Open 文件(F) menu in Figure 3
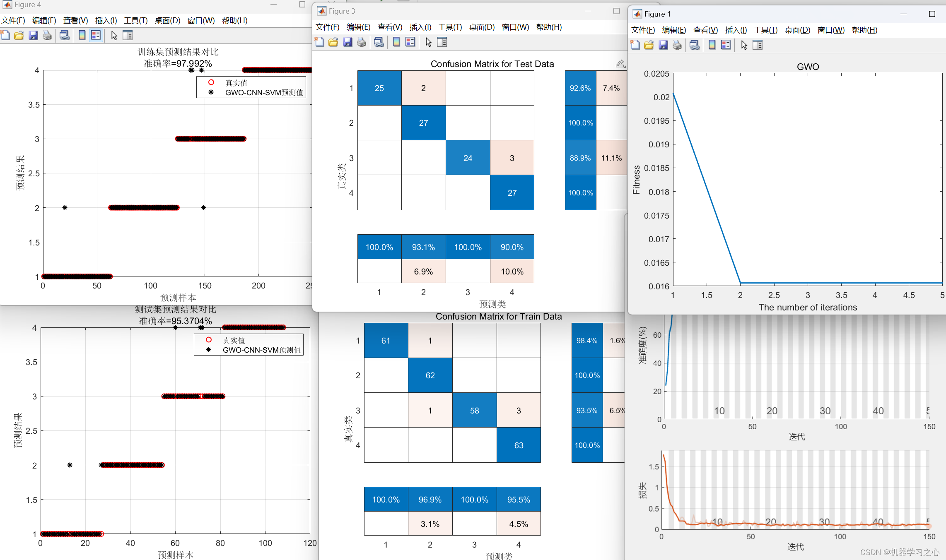946x560 pixels. (x=328, y=27)
